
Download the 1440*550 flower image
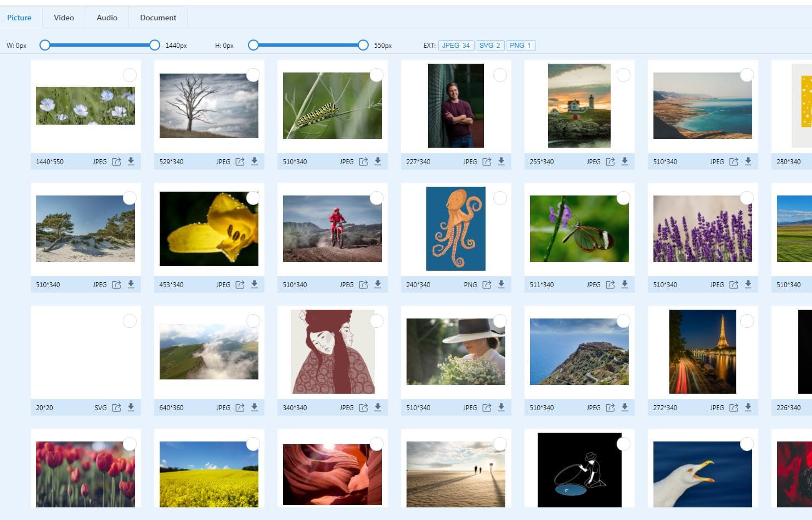click(131, 161)
